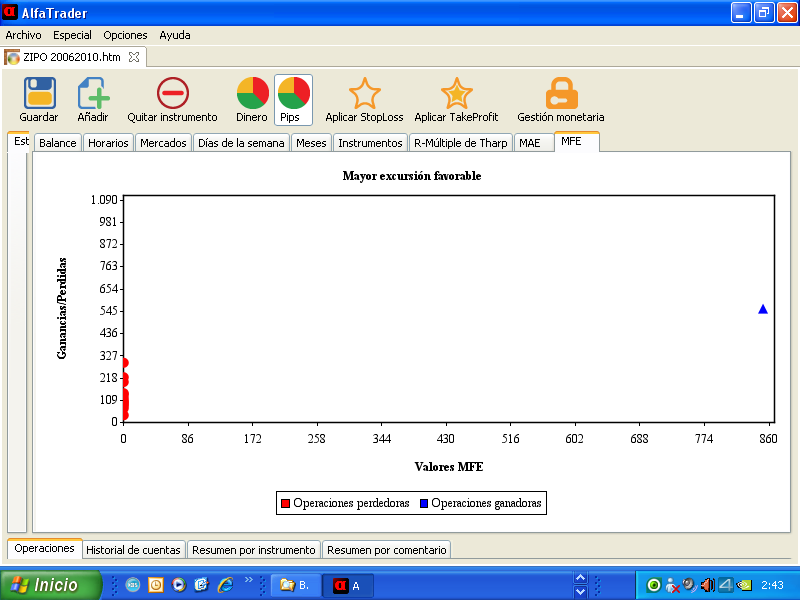Click the Quitar instrumento icon
800x600 pixels.
pos(172,93)
